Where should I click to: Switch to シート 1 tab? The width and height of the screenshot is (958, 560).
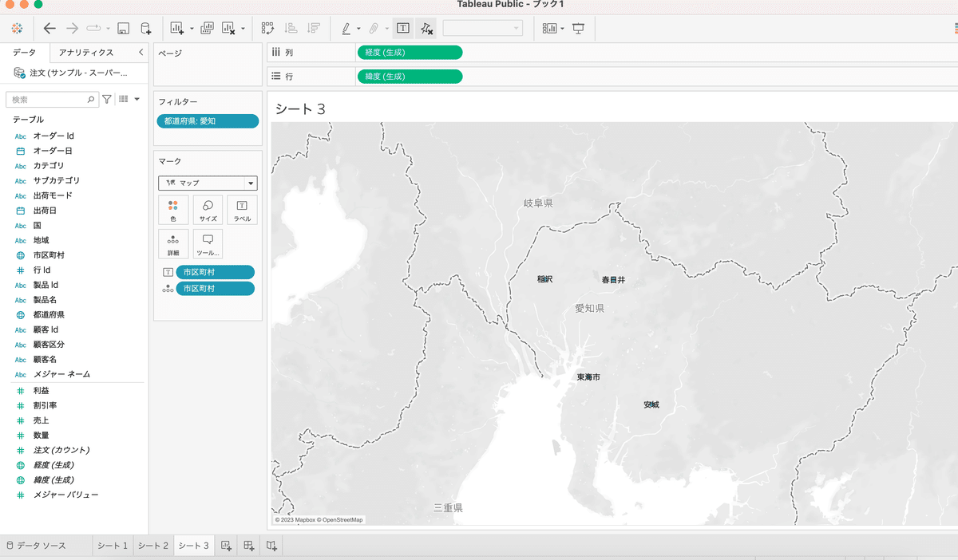(113, 546)
